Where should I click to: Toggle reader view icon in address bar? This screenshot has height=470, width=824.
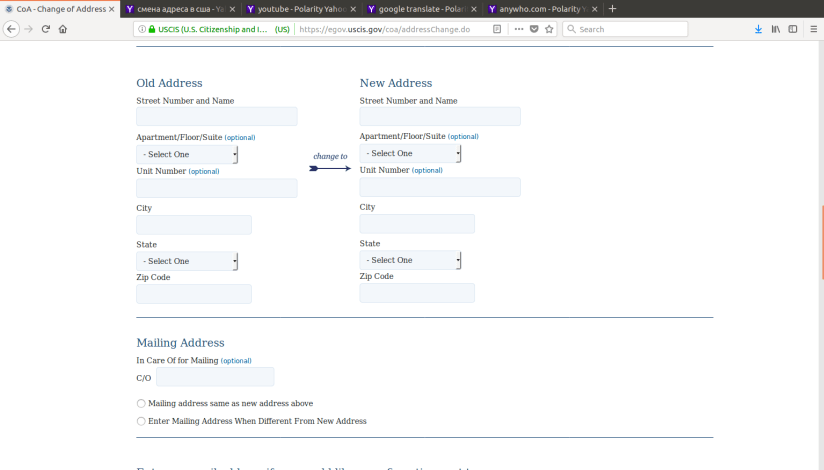point(497,29)
